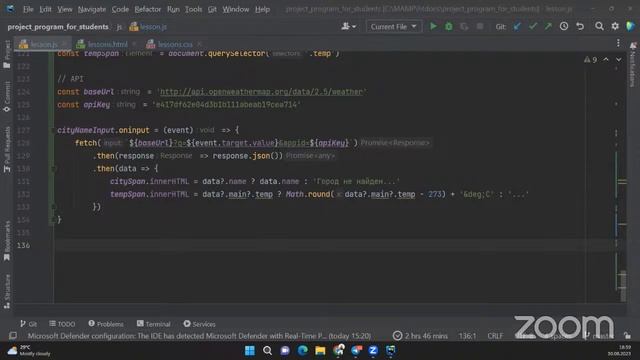Run the current file with green play icon
The image size is (640, 360).
[x=433, y=27]
